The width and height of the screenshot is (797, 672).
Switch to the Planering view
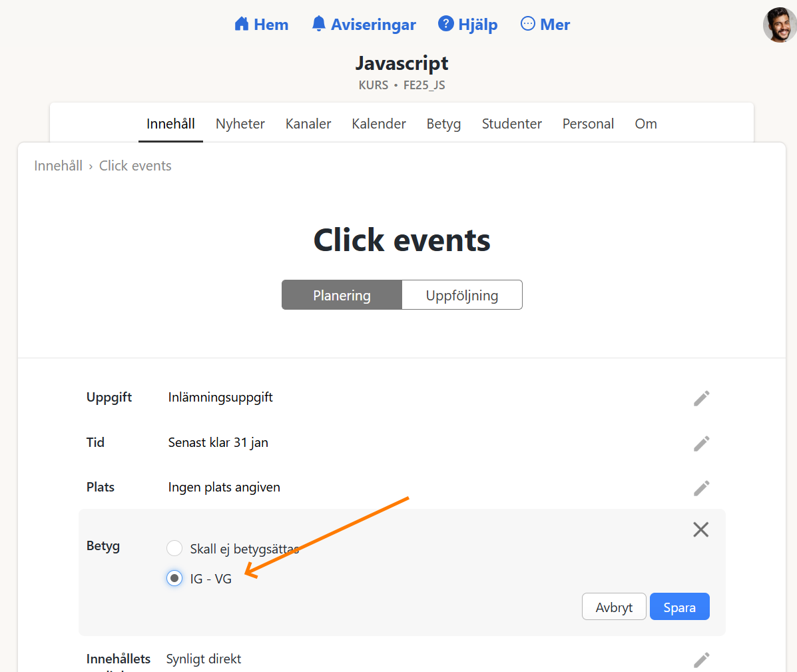click(x=342, y=295)
